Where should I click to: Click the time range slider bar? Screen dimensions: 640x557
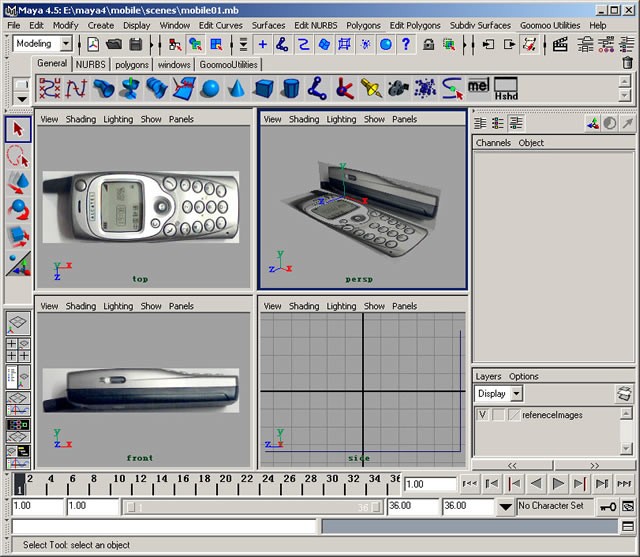pos(253,507)
